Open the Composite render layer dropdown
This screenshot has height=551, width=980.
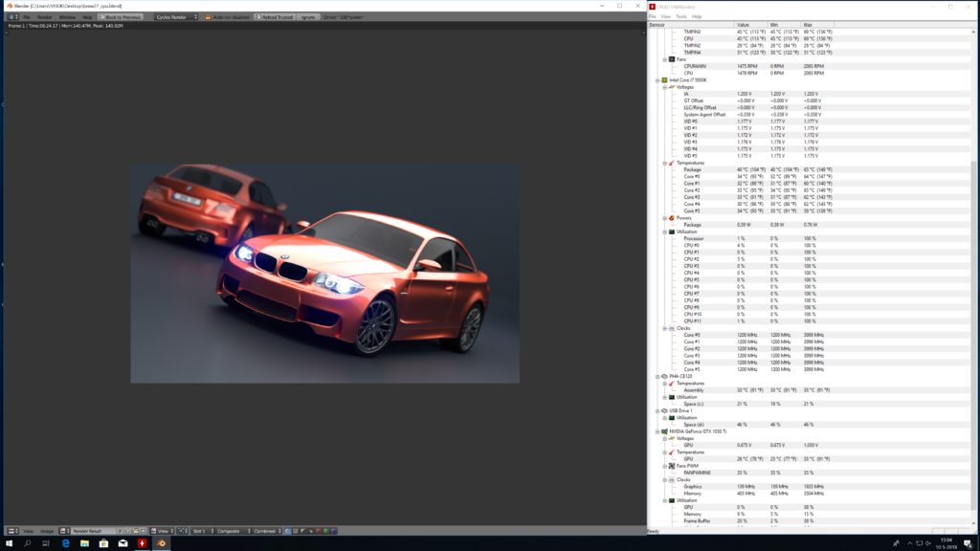tap(234, 531)
